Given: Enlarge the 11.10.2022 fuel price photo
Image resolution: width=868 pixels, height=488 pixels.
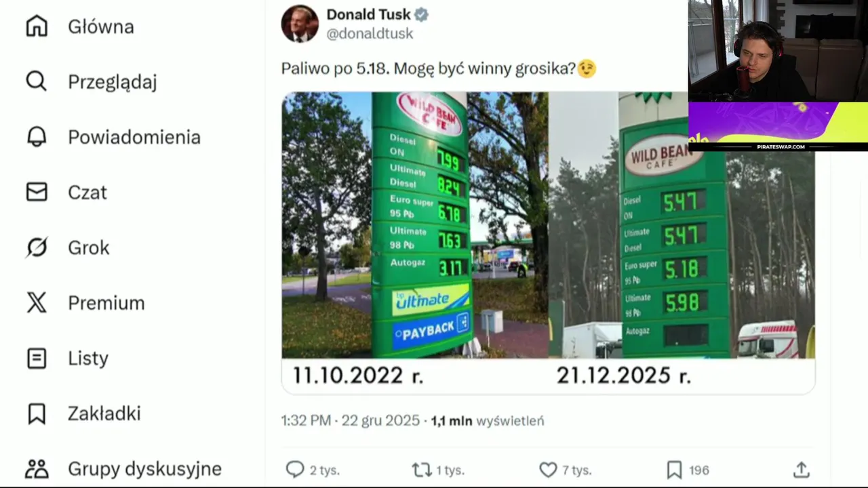Looking at the screenshot, I should coord(415,224).
